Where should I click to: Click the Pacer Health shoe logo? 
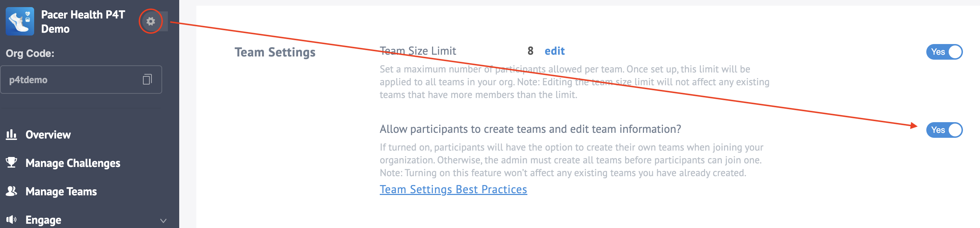(x=20, y=21)
